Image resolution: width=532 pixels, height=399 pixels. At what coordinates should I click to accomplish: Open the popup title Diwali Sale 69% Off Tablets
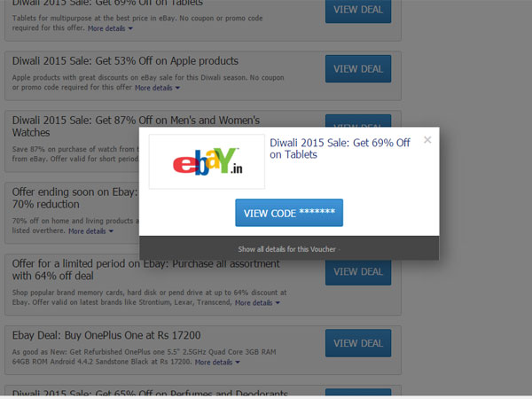click(340, 149)
